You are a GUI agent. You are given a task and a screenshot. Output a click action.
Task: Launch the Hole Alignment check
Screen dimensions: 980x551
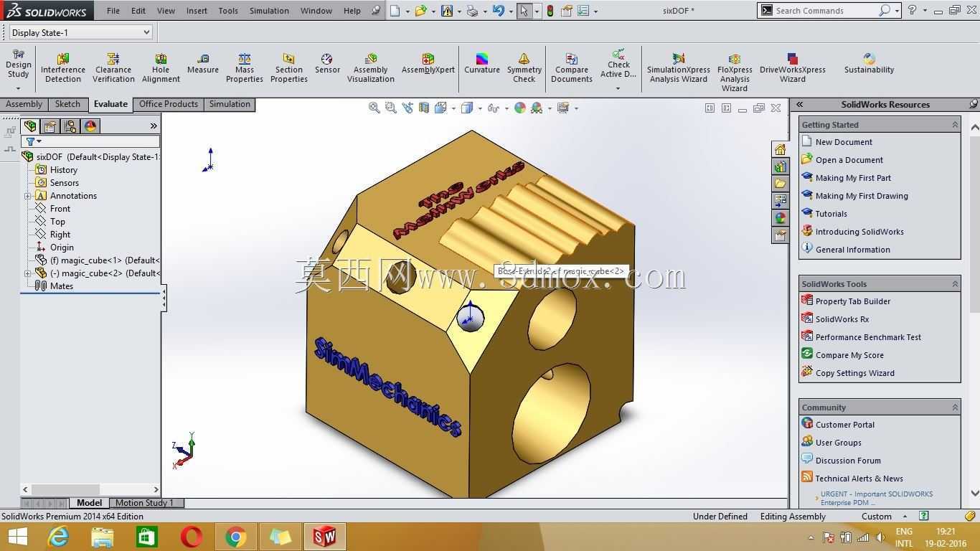point(161,67)
